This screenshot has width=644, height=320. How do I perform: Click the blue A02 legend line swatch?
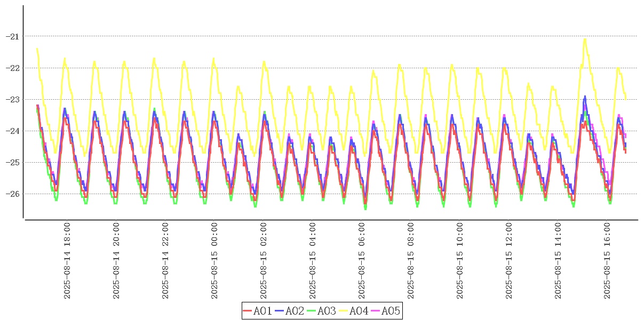[x=280, y=311]
